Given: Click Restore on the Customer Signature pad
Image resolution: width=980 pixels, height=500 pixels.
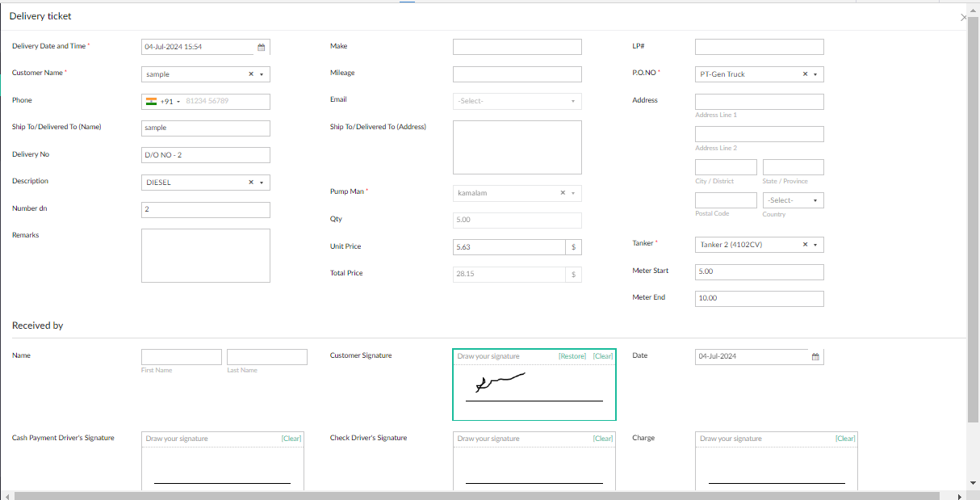Looking at the screenshot, I should click(x=572, y=355).
